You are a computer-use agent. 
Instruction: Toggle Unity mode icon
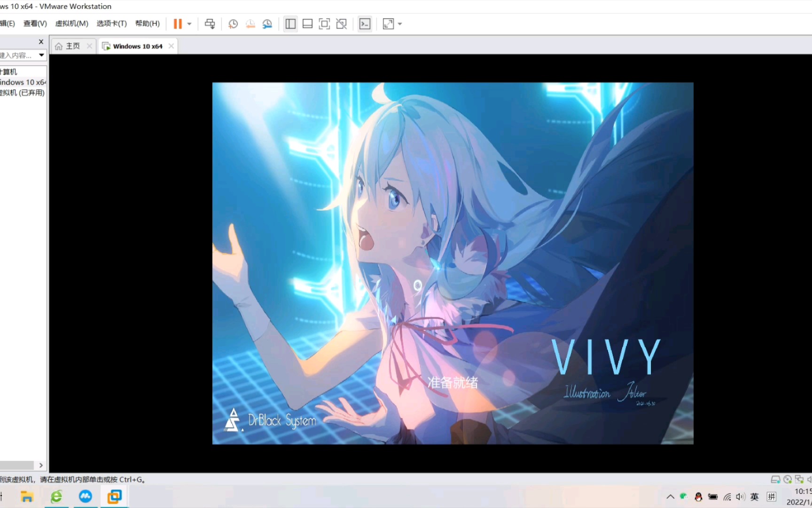coord(342,24)
